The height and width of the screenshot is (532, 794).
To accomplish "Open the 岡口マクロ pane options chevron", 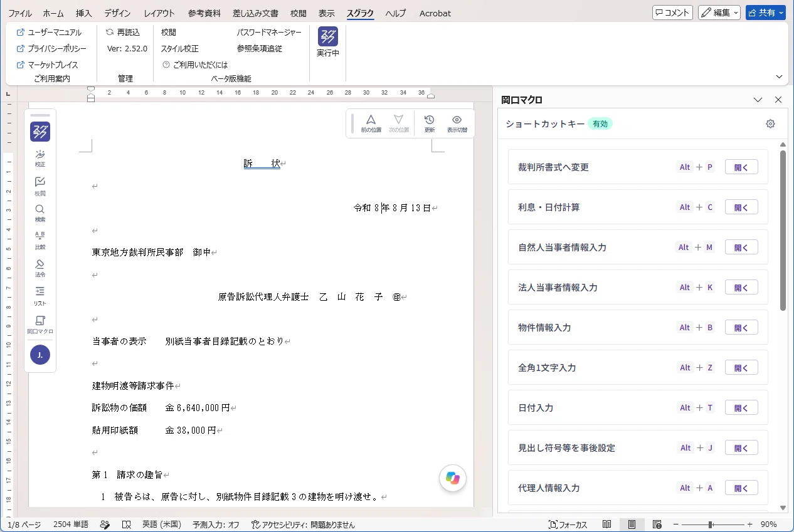I will coord(758,100).
